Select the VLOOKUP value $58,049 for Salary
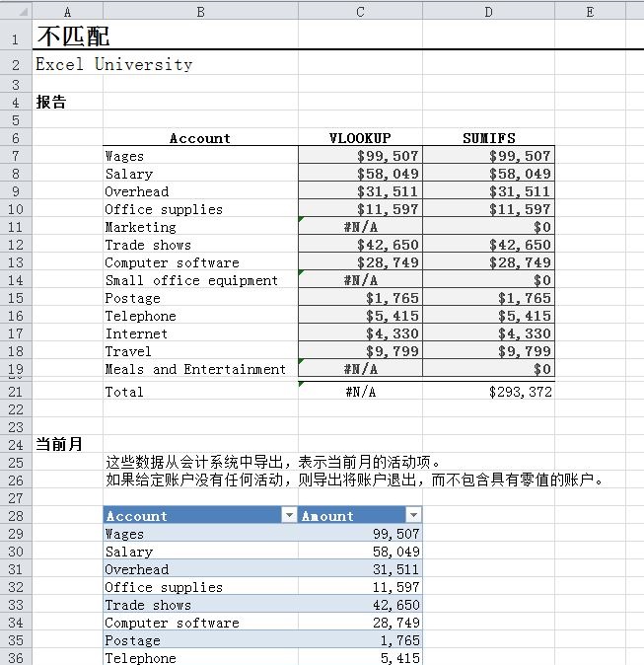 coord(360,174)
